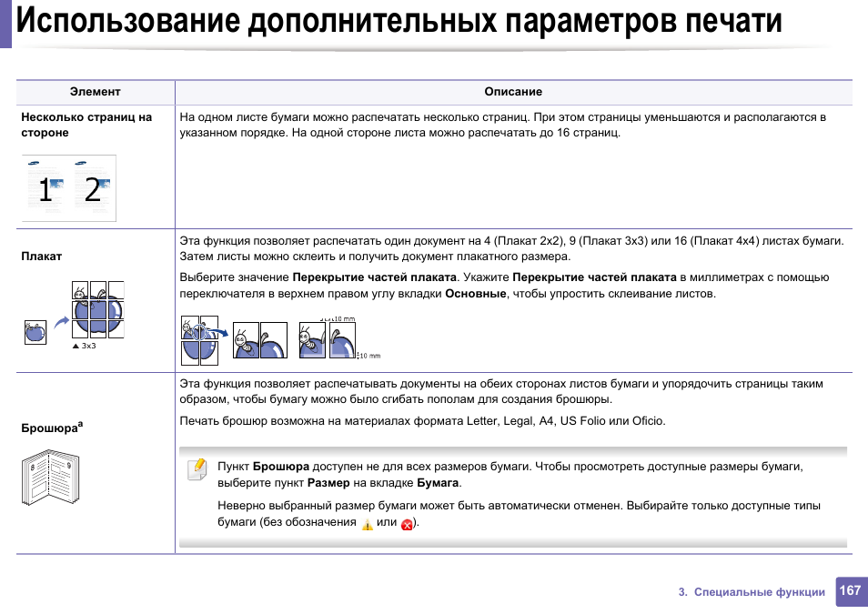This screenshot has width=868, height=614.
Task: Click the Описание column header
Action: tap(512, 92)
